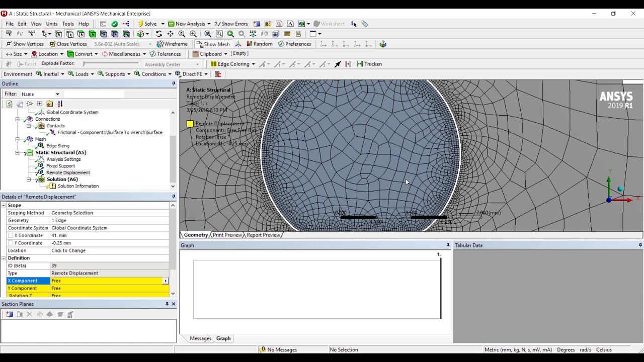
Task: Collapse the Mesh tree node
Action: click(x=18, y=139)
